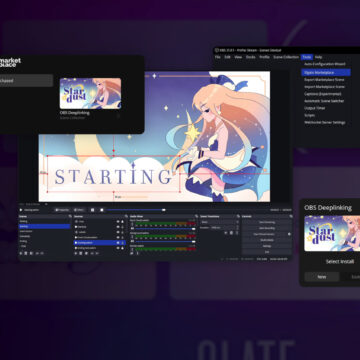Open the Scene Collection menu
This screenshot has height=360, width=360.
286,57
